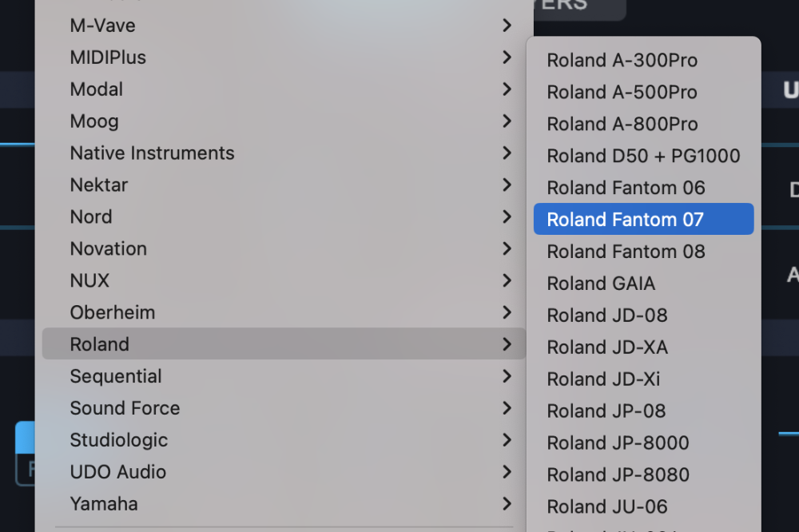
Task: Choose Roland A-300Pro controller
Action: (622, 61)
